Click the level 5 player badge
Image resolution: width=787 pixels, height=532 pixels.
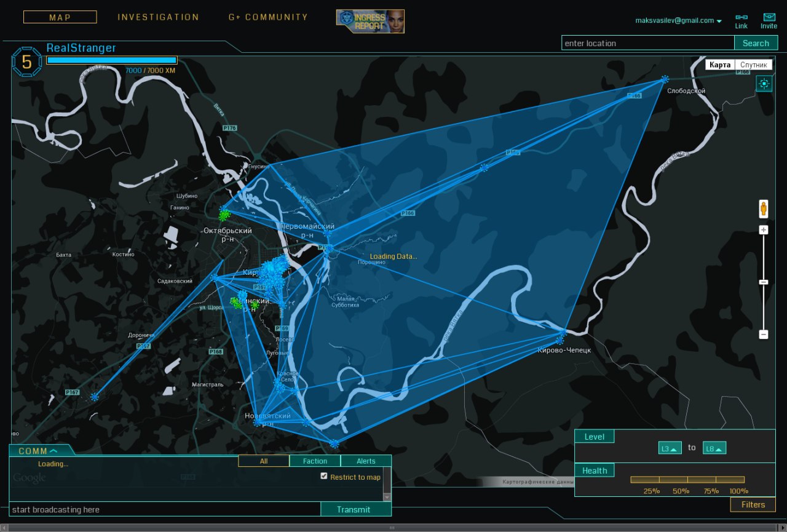[26, 62]
